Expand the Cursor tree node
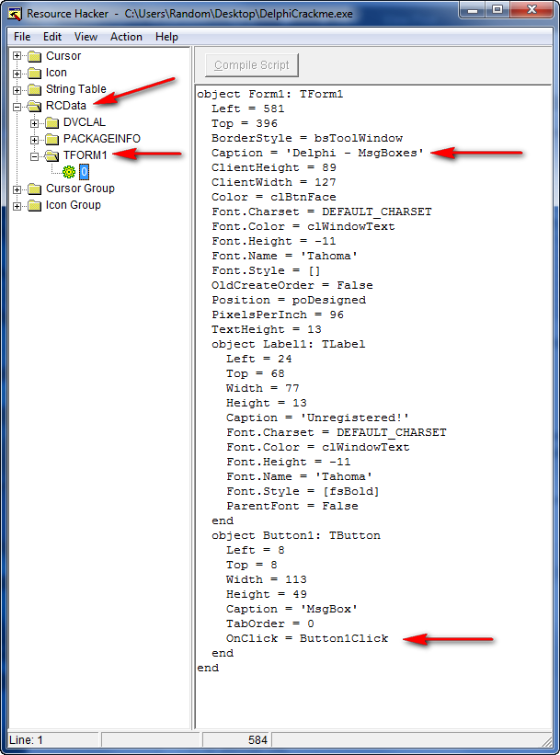The image size is (560, 755). coord(17,56)
